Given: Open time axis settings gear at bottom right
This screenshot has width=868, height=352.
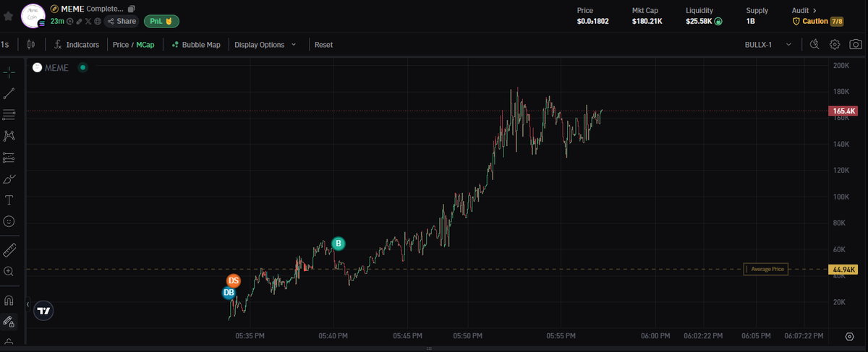Looking at the screenshot, I should pos(850,336).
